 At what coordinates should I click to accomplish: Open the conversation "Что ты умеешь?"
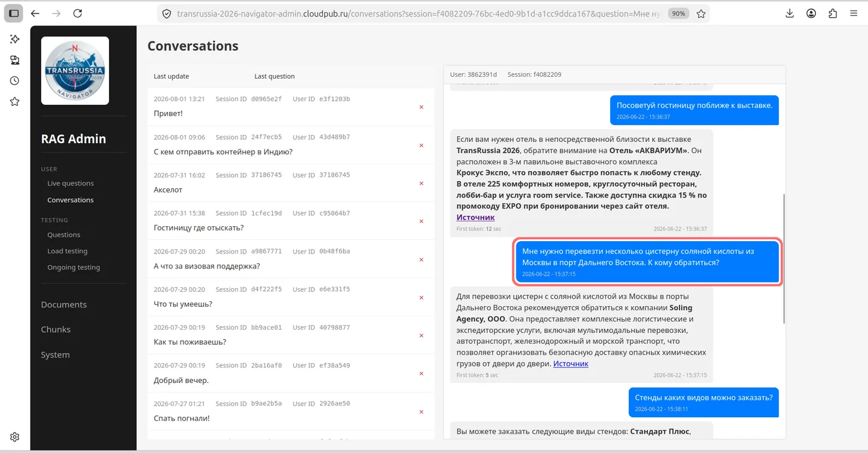coord(291,297)
